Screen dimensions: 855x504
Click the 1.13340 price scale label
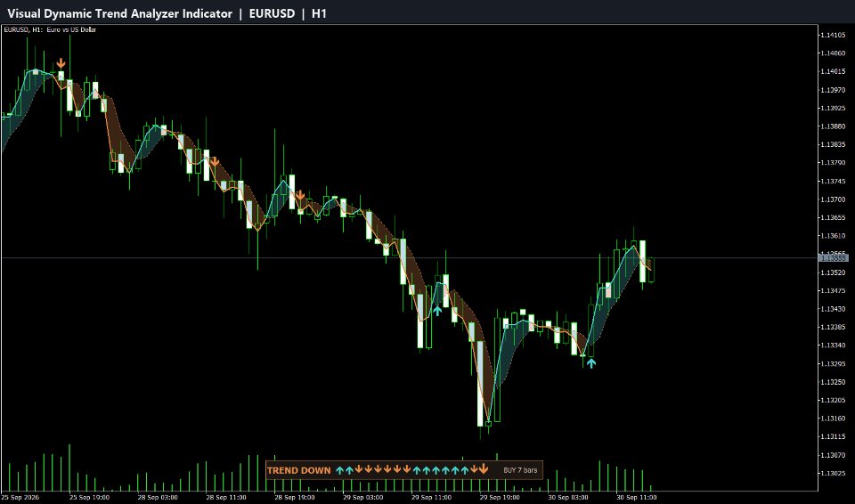835,345
